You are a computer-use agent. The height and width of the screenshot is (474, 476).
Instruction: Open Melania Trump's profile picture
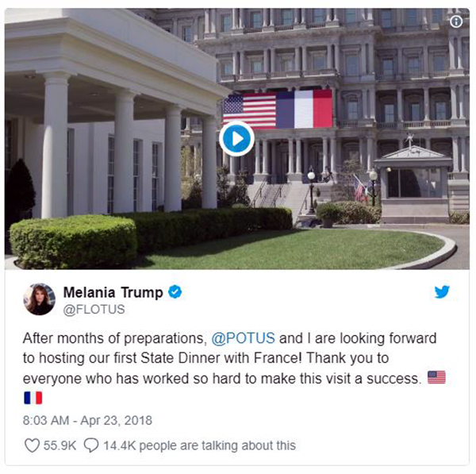[x=40, y=299]
